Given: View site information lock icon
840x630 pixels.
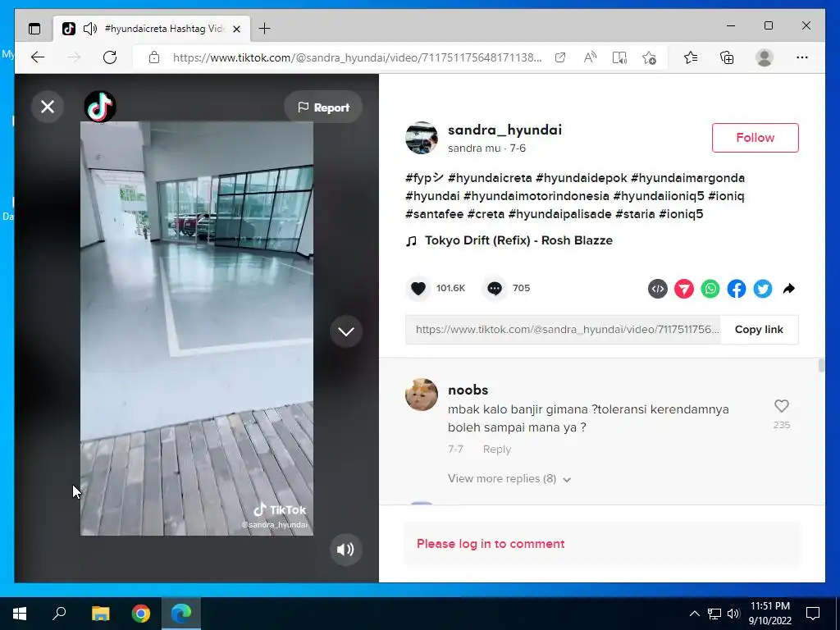Looking at the screenshot, I should [154, 57].
